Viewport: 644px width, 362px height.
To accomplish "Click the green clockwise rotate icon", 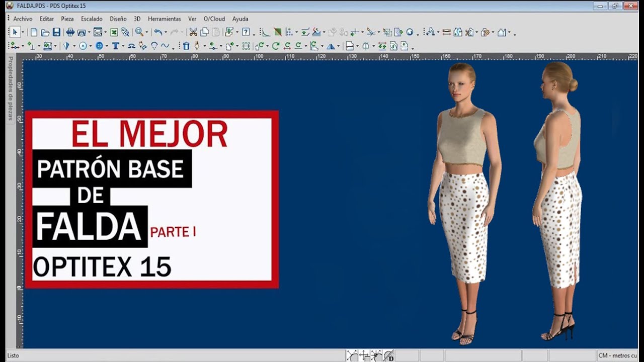I will [x=276, y=46].
